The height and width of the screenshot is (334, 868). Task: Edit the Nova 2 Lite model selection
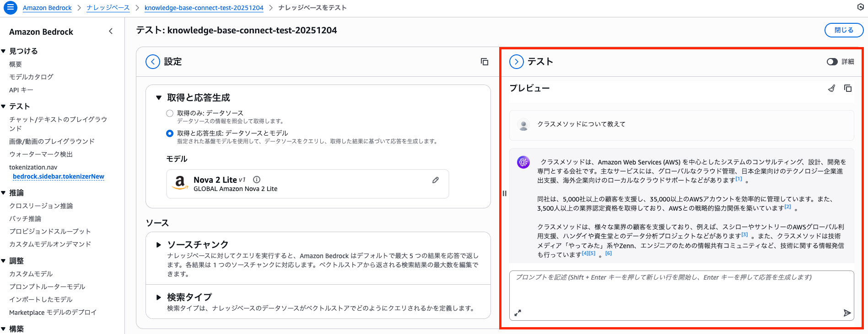pos(436,180)
